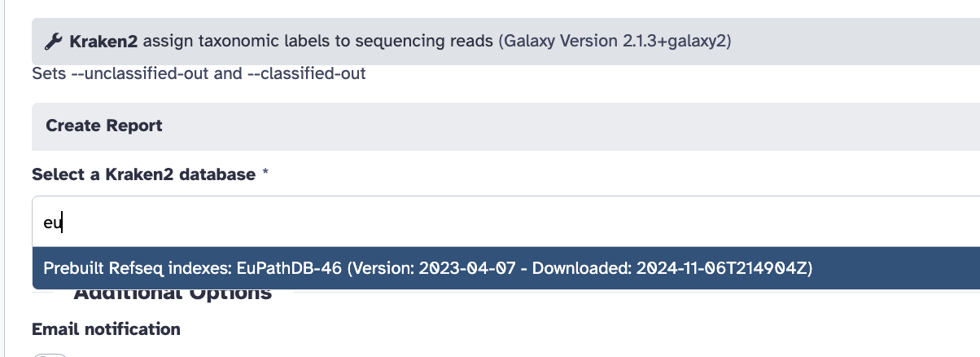Click the wrench icon beside Kraken2
Screen dimensions: 980x357
click(x=53, y=41)
